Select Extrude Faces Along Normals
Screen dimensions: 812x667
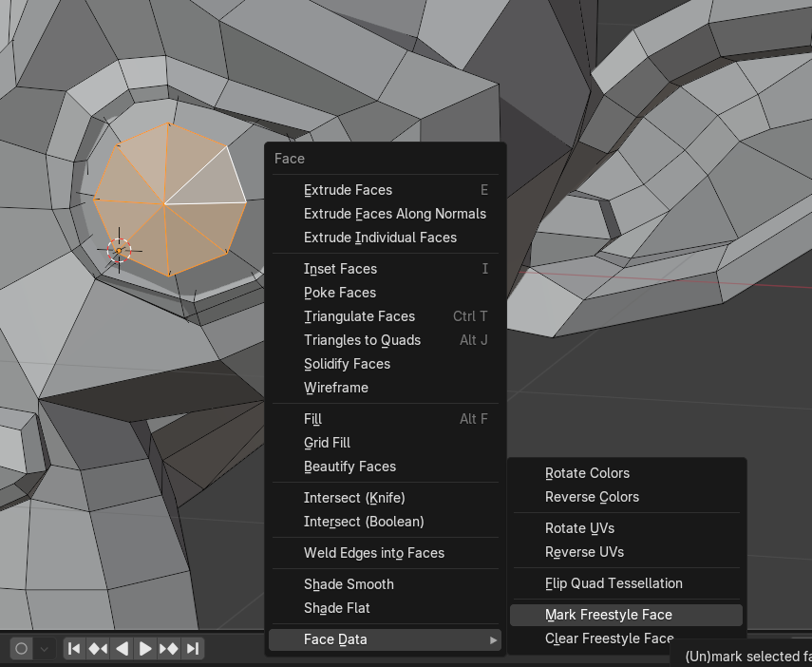point(385,214)
